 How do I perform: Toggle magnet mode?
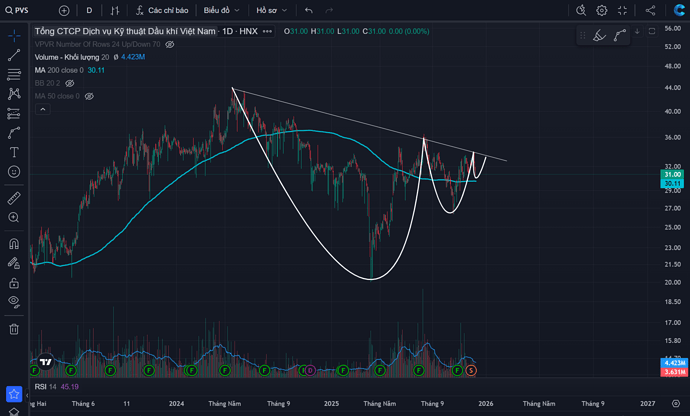click(x=14, y=243)
